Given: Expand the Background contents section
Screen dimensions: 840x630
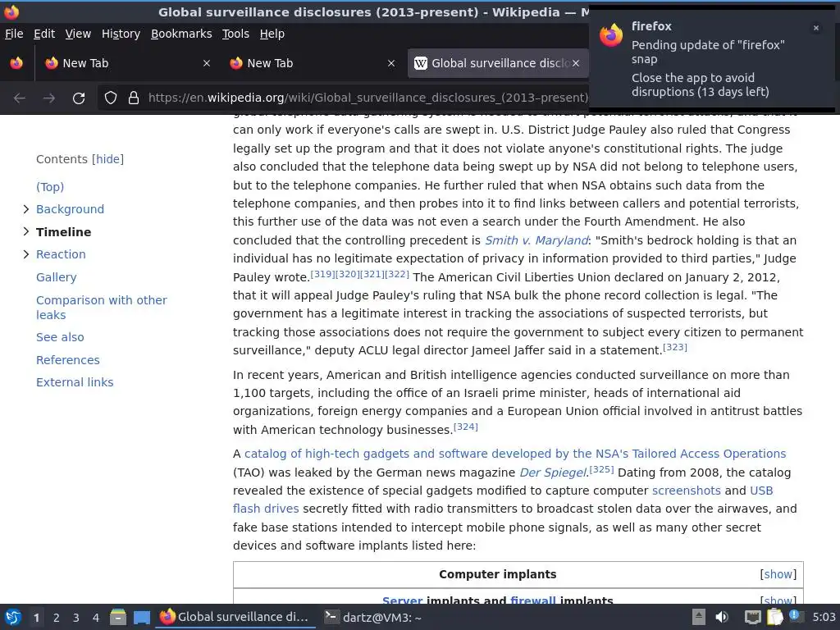Looking at the screenshot, I should click(x=25, y=209).
